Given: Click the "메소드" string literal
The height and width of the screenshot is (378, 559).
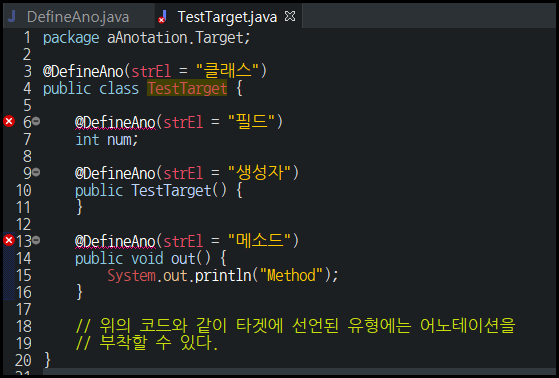Looking at the screenshot, I should 259,241.
